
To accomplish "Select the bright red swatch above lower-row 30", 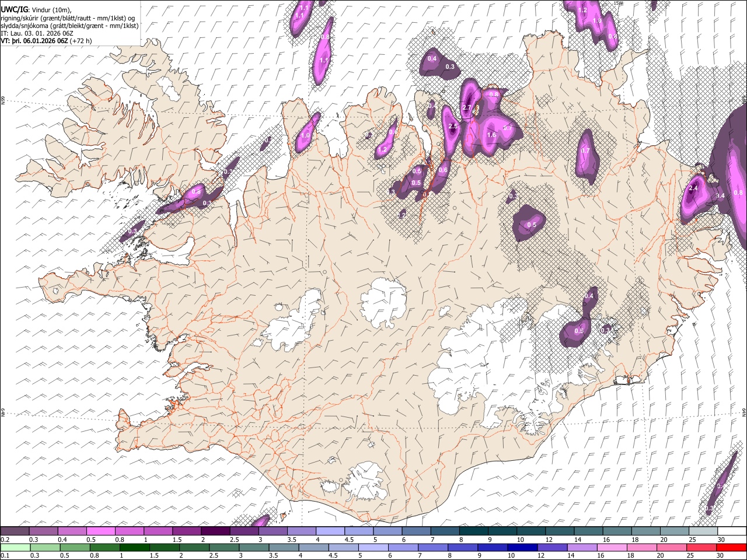I will pyautogui.click(x=731, y=547).
